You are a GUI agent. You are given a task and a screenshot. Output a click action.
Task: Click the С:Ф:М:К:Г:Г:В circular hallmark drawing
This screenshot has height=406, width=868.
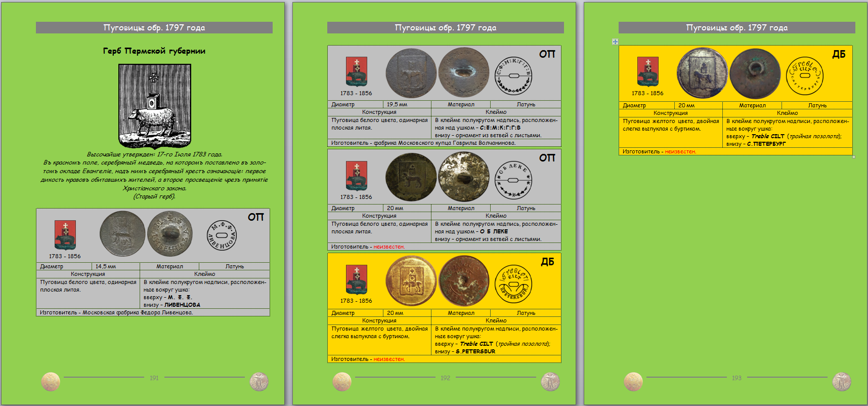click(513, 75)
